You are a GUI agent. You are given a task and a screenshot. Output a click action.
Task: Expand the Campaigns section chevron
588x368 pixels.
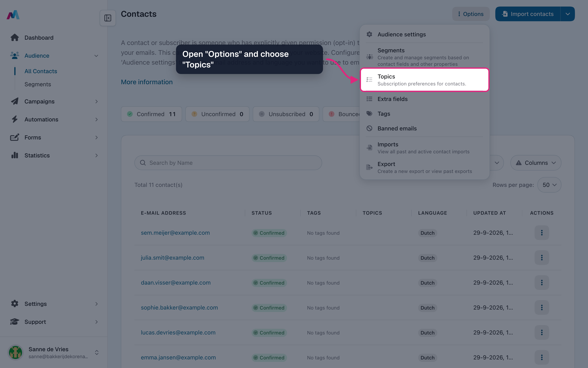coord(96,101)
